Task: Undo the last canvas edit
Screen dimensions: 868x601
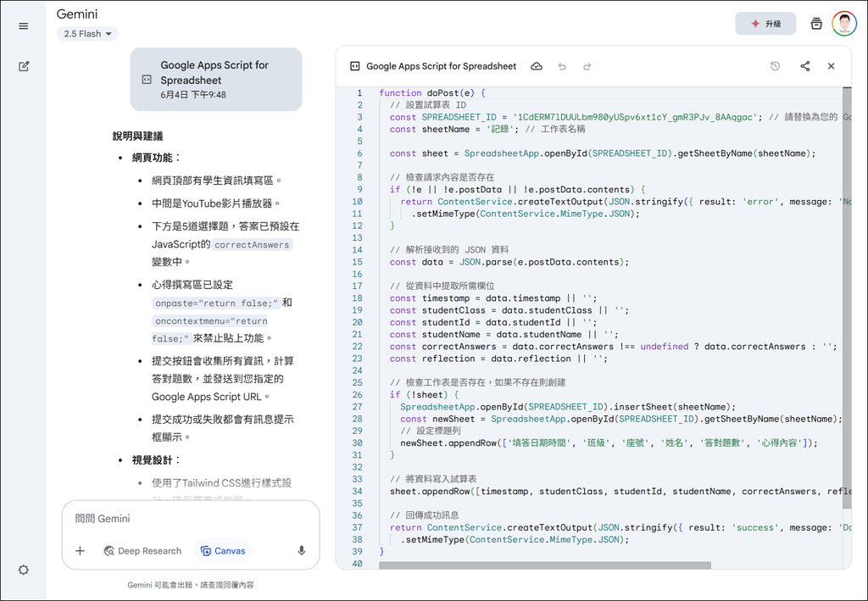Action: [x=562, y=66]
